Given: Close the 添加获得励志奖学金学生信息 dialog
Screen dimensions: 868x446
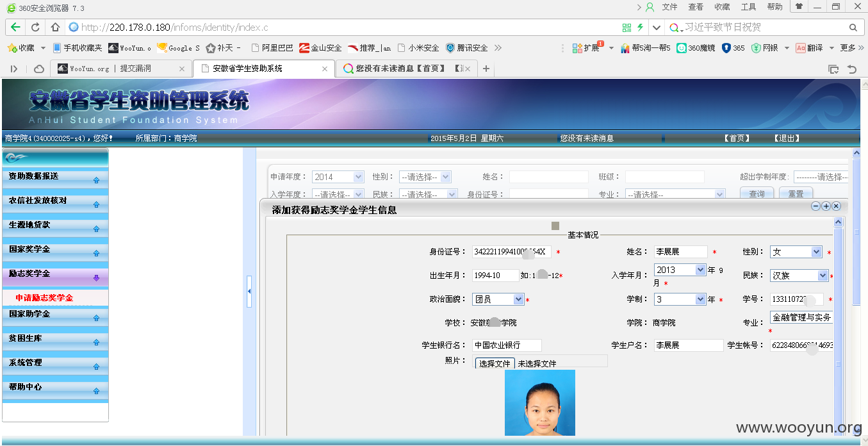Looking at the screenshot, I should pyautogui.click(x=836, y=206).
